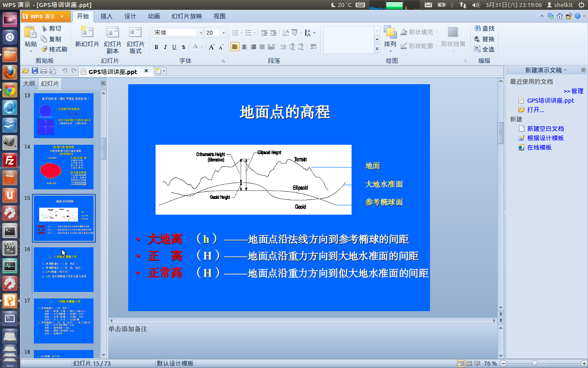The image size is (588, 368).
Task: Launch Chrome from the Ubuntu launcher
Action: pos(10,90)
